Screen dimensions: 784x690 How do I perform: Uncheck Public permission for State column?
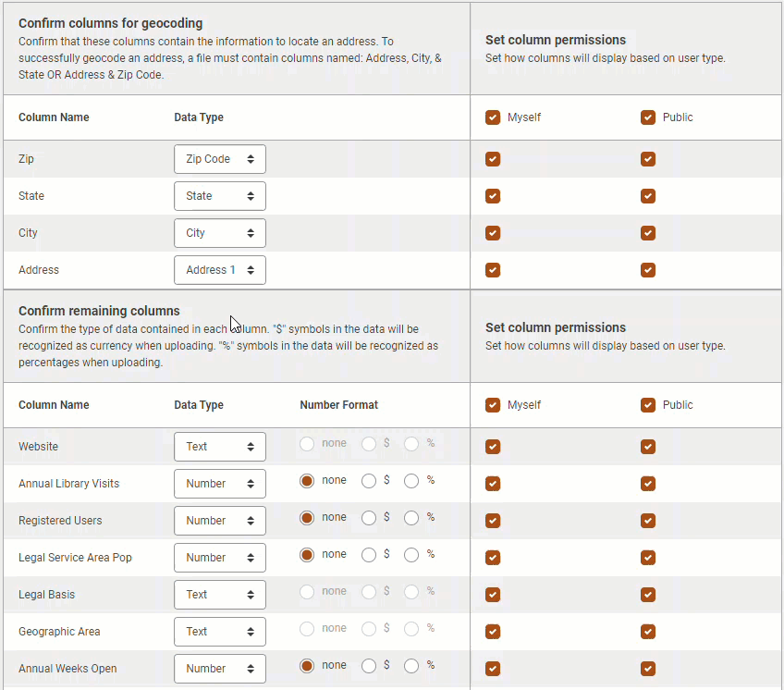coord(648,196)
